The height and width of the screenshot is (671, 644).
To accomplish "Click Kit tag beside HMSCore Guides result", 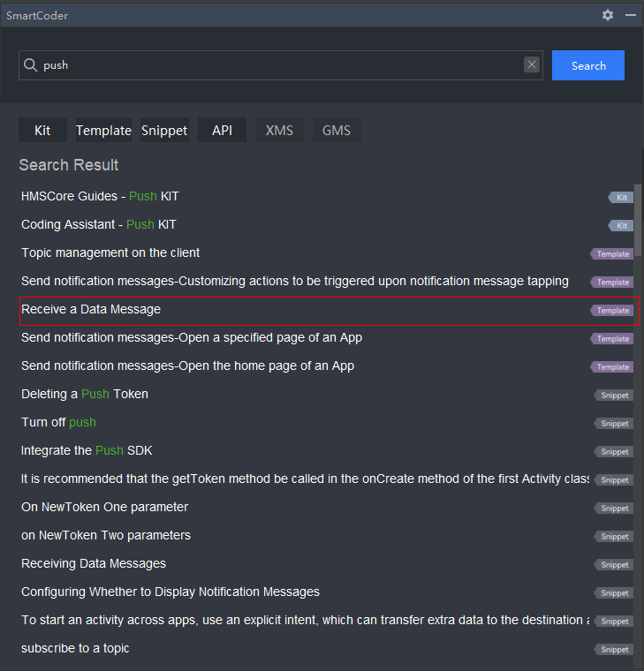I will tap(621, 198).
